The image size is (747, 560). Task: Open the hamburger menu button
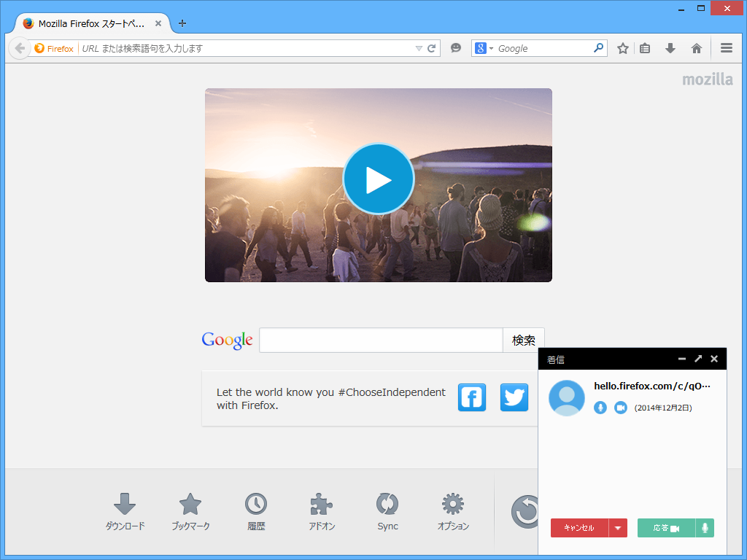[x=727, y=48]
